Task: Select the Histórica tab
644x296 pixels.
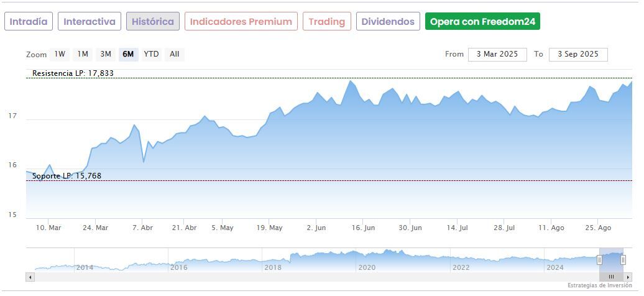Action: [153, 21]
